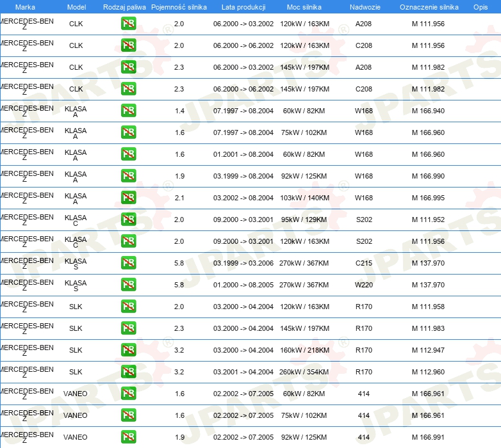Select the engine code 'M 166.990' cell
Viewport: 501px width, 448px height.
(x=428, y=176)
